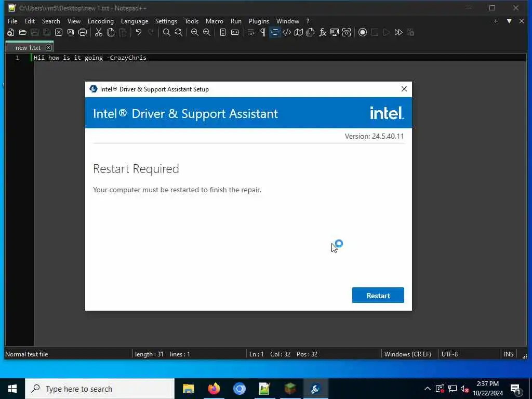
Task: Open the Search menu
Action: pyautogui.click(x=51, y=21)
